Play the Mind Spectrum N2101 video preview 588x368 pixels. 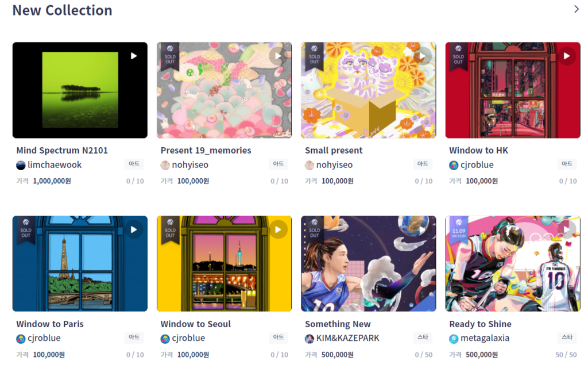pos(133,56)
